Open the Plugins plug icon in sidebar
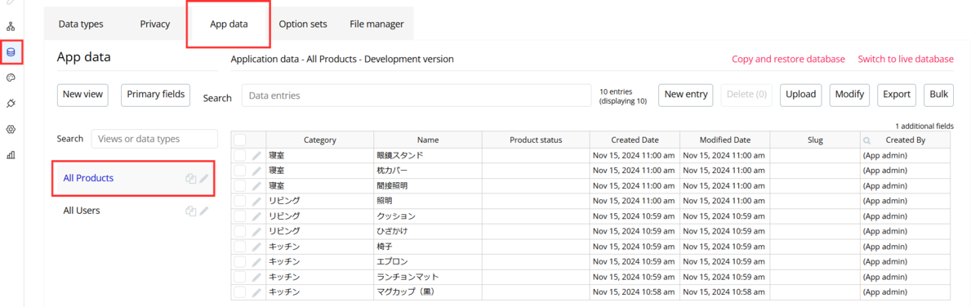 point(11,104)
